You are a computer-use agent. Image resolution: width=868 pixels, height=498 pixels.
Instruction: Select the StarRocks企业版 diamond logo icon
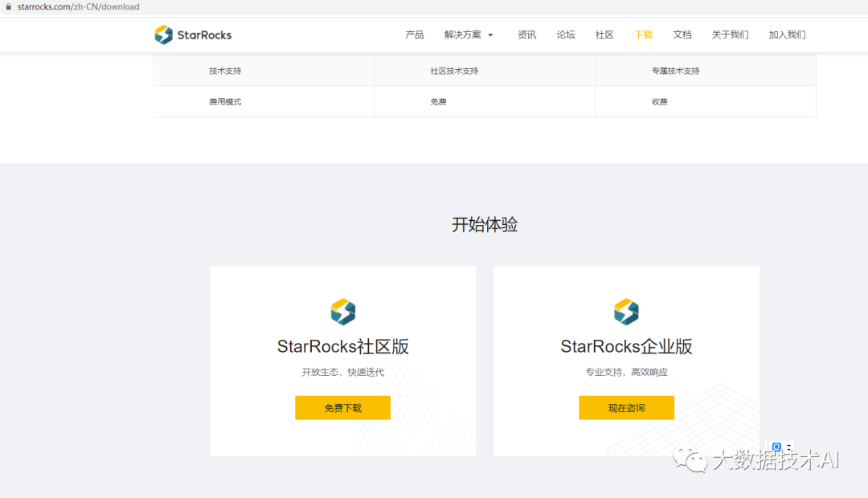click(626, 312)
